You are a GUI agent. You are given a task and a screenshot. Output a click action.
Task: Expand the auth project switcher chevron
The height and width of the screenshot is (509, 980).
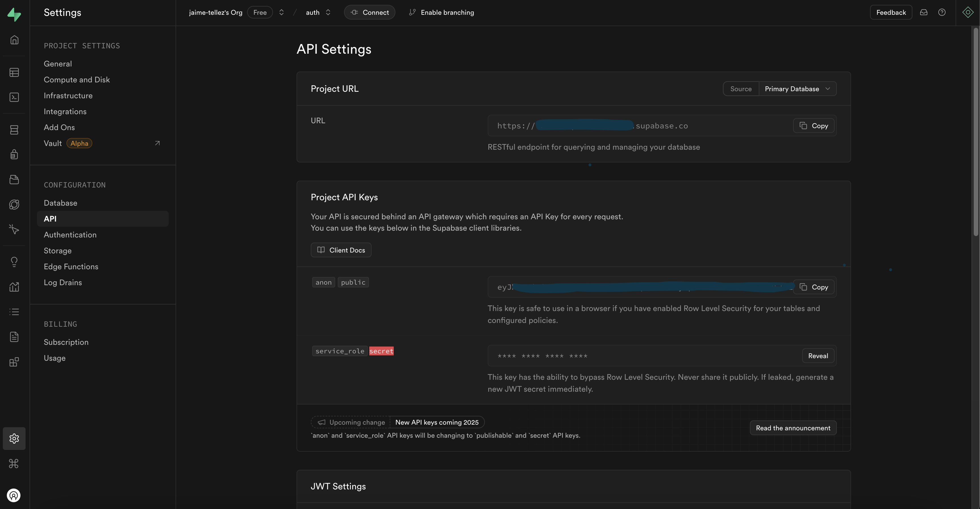(328, 12)
